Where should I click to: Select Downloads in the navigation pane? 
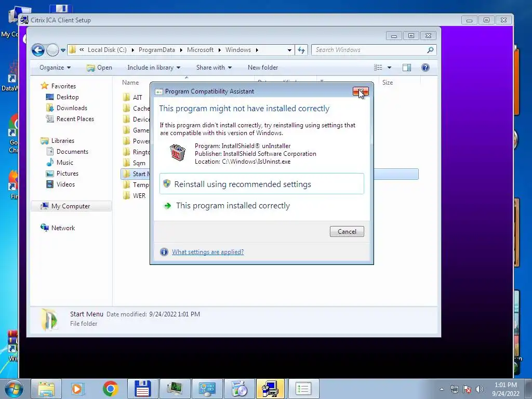(72, 108)
